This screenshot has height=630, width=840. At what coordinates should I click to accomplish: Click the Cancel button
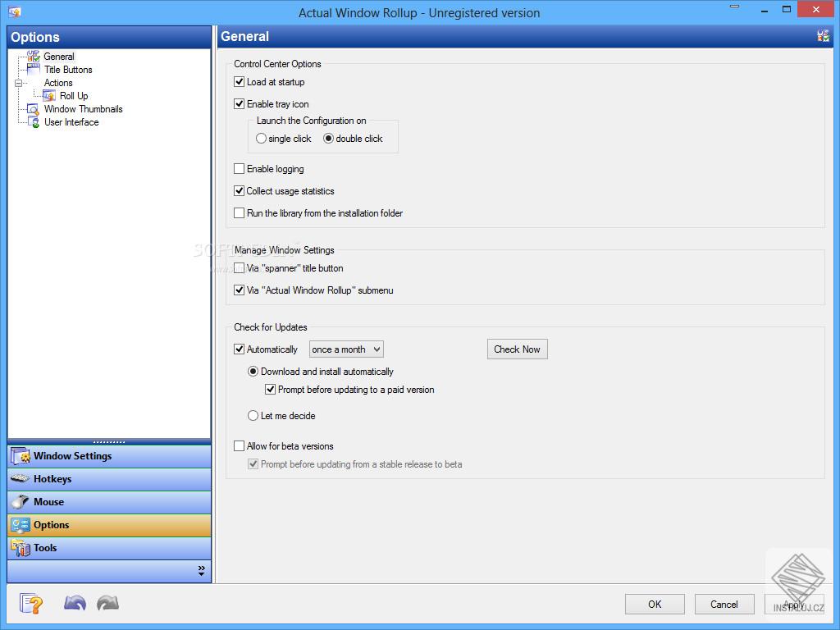pyautogui.click(x=724, y=605)
